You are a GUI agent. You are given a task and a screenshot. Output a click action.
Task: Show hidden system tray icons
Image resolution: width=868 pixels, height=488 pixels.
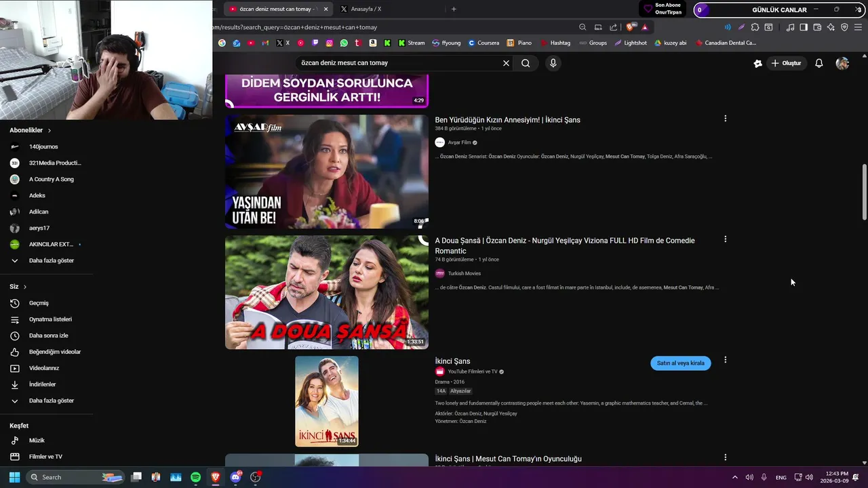coord(734,477)
